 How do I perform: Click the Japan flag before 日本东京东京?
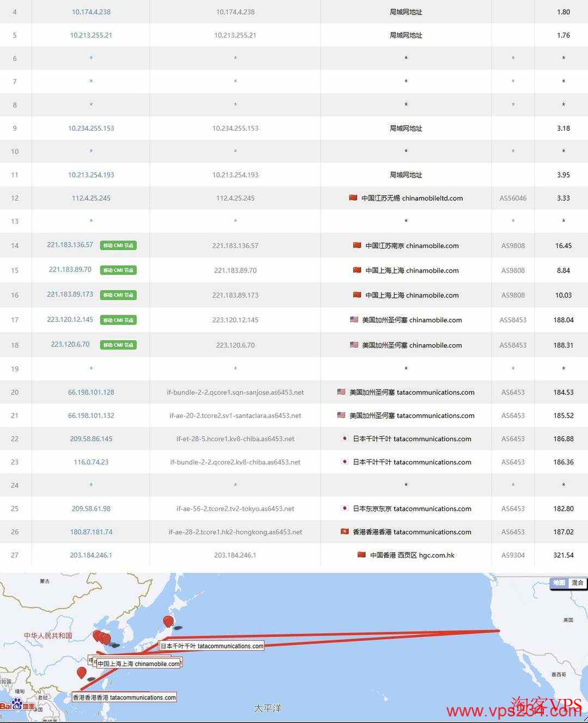(x=345, y=508)
